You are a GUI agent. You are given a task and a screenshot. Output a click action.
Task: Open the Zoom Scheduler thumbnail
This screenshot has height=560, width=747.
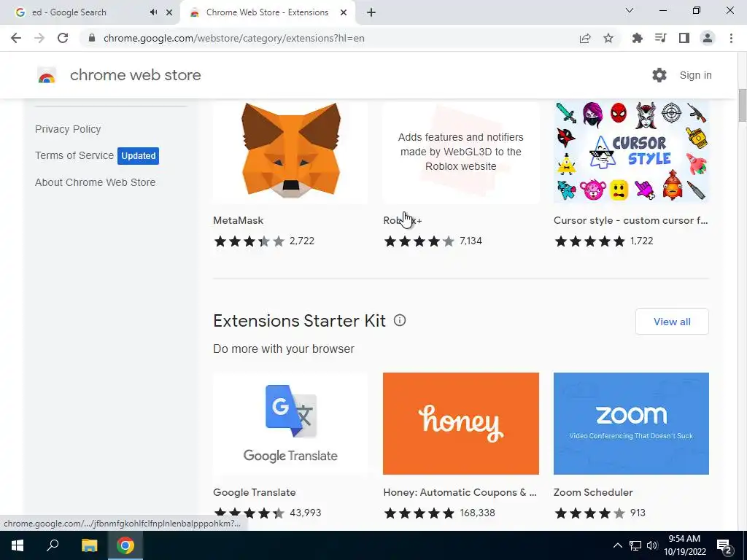point(631,424)
